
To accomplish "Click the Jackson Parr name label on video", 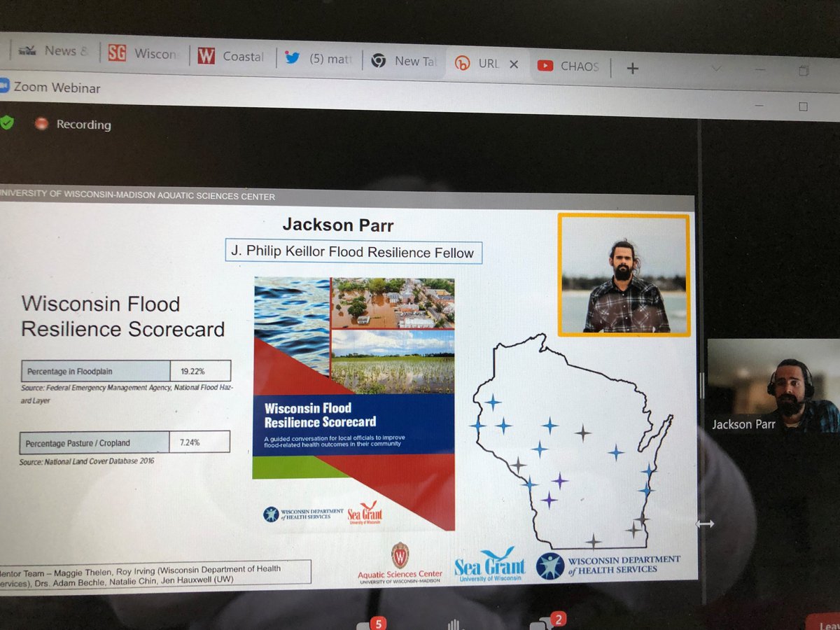I will [x=743, y=424].
